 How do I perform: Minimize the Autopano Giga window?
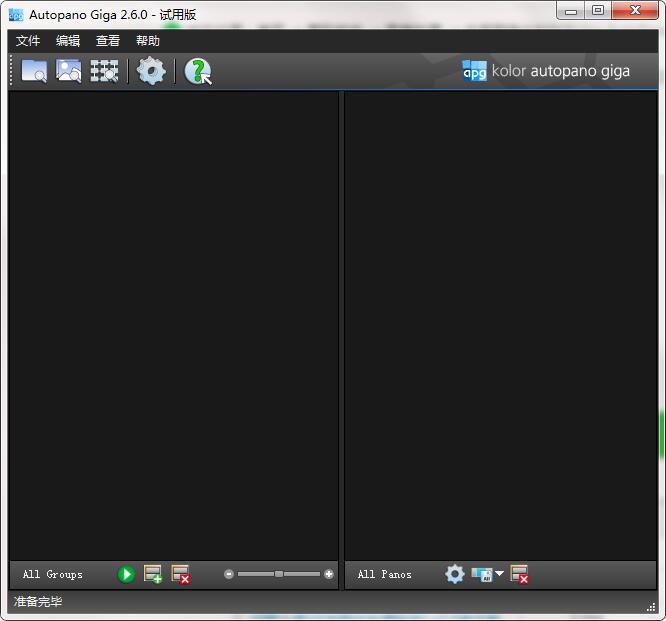(570, 11)
